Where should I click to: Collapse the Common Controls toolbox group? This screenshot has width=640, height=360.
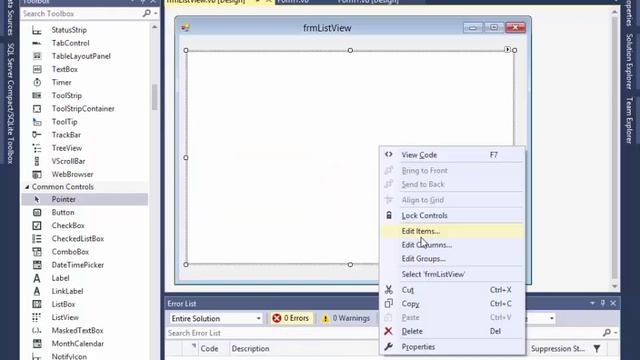[x=27, y=187]
